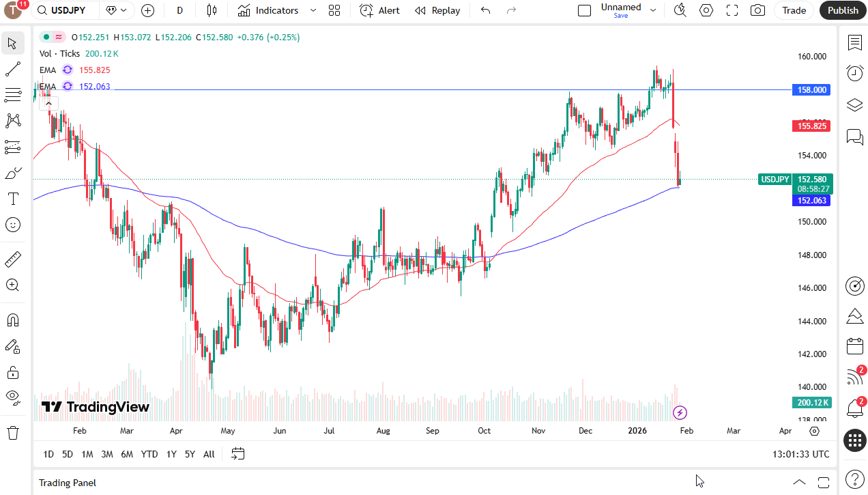Open the watchlist panel

[855, 43]
